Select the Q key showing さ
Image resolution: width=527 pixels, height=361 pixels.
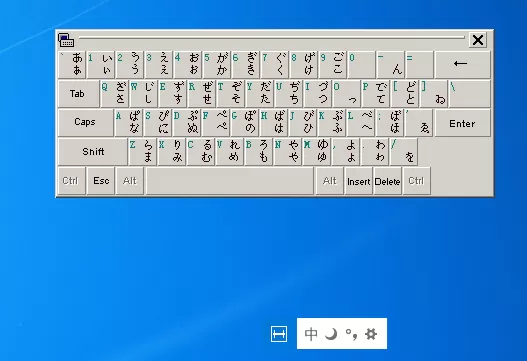(x=115, y=93)
